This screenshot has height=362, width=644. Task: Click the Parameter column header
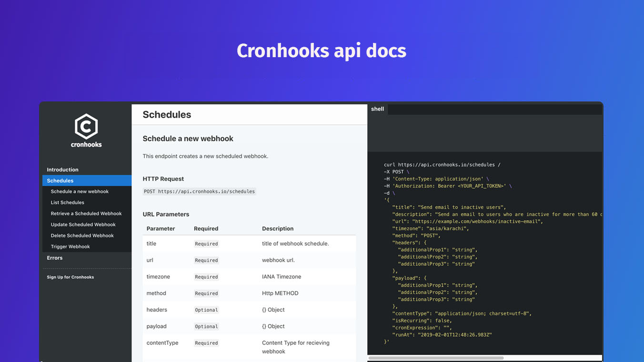click(x=161, y=229)
